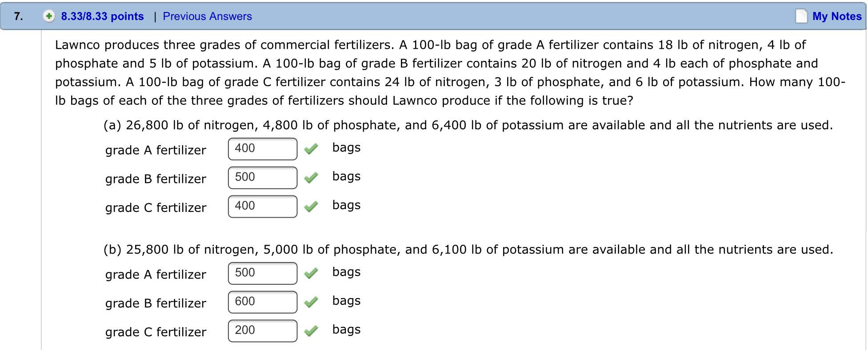Open the Previous Answers link
868x350 pixels.
(x=207, y=16)
